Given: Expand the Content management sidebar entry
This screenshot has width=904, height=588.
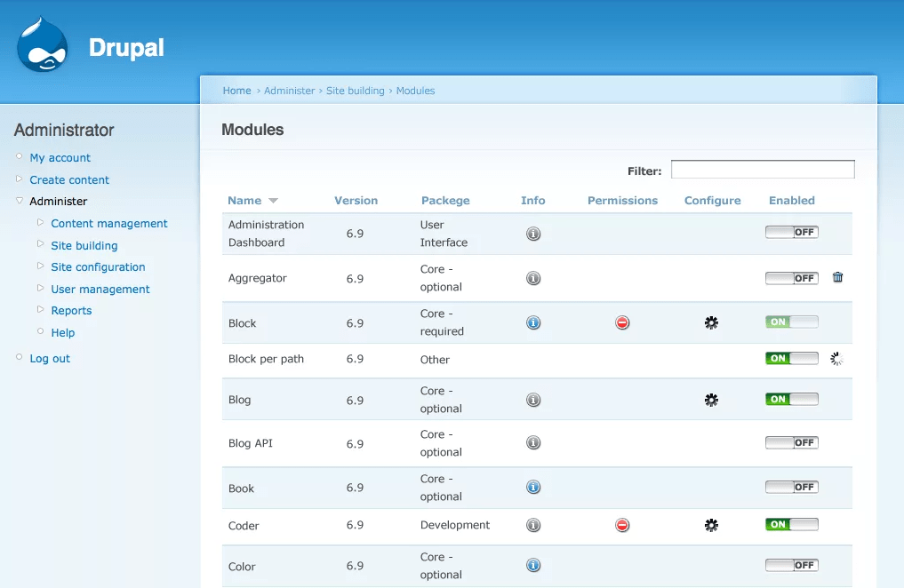Looking at the screenshot, I should [108, 223].
